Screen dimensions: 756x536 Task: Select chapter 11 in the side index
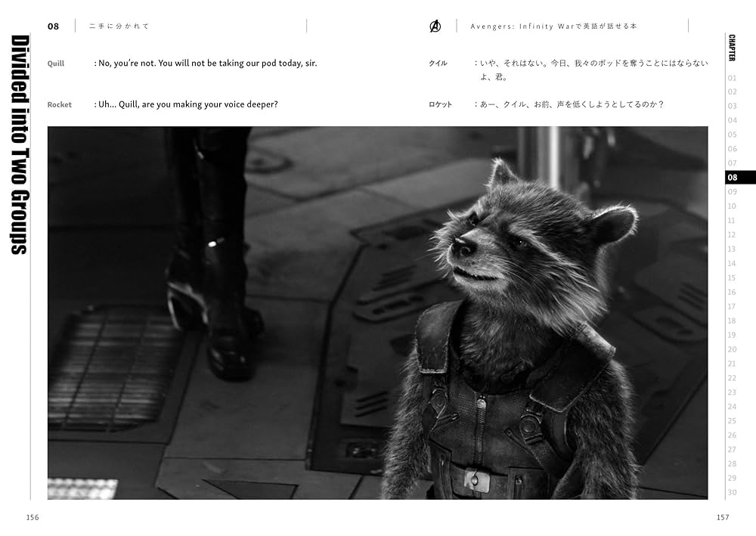pos(732,220)
